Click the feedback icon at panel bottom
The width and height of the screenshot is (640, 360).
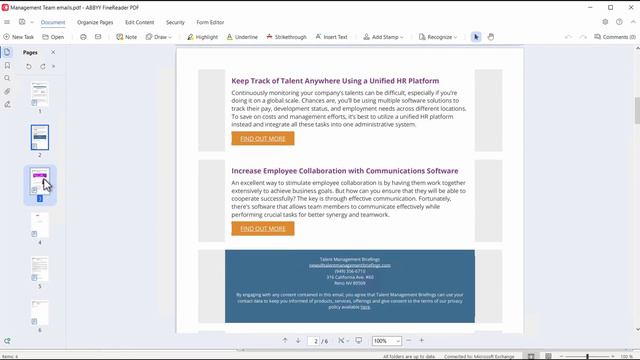pyautogui.click(x=7, y=341)
